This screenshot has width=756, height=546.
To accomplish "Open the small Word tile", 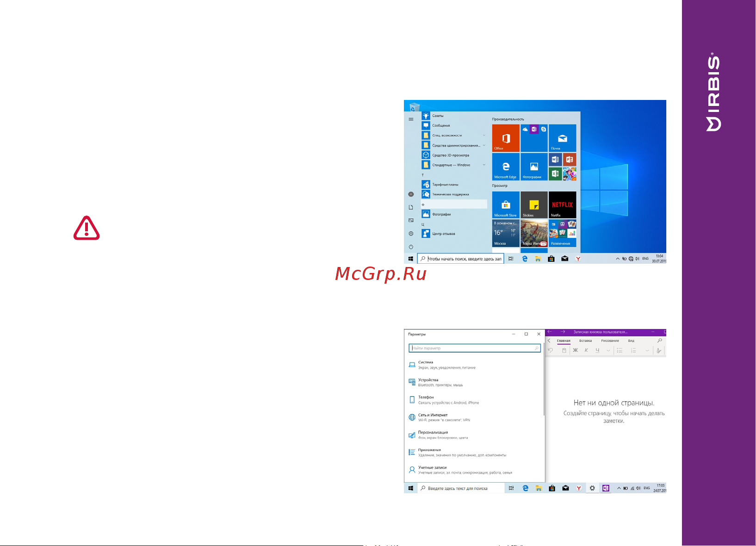I will pos(555,160).
